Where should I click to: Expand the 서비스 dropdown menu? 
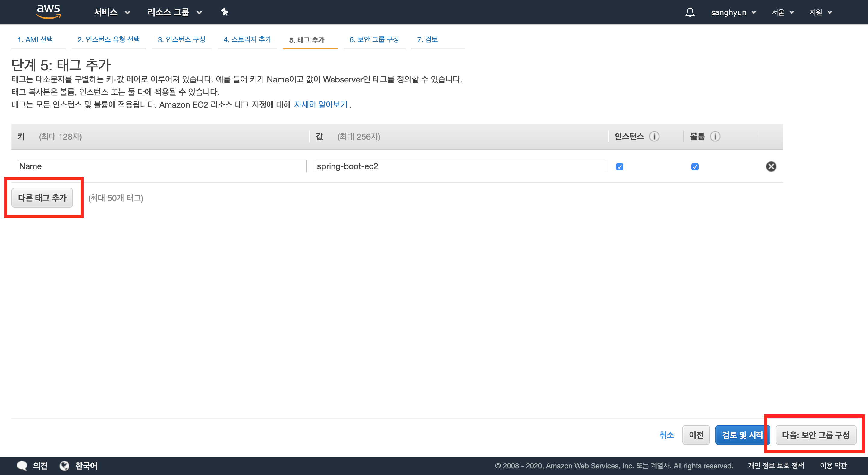[112, 12]
